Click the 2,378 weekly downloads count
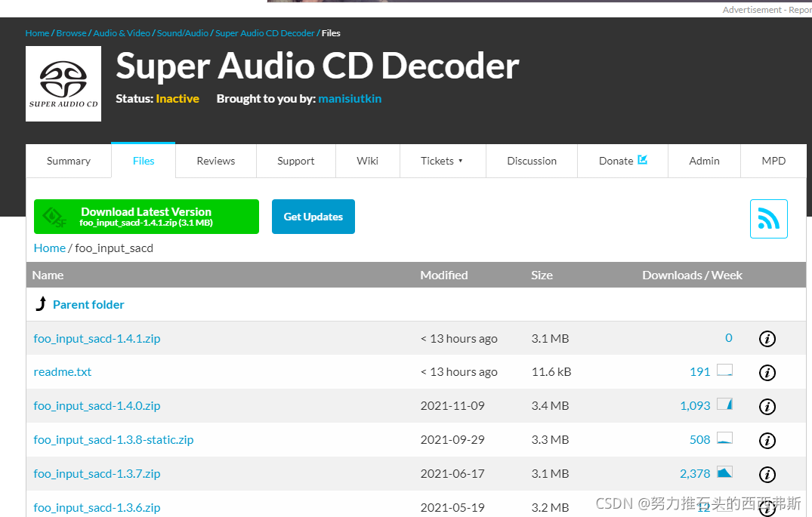This screenshot has height=517, width=812. click(695, 473)
